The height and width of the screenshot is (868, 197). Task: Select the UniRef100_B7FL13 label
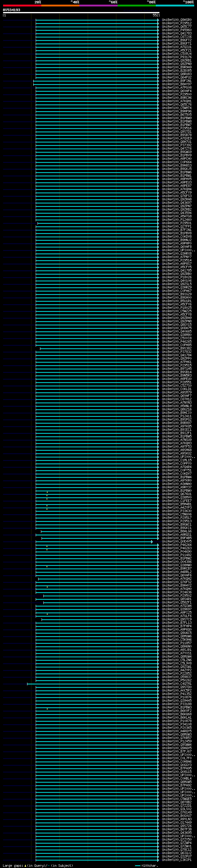[177, 623]
